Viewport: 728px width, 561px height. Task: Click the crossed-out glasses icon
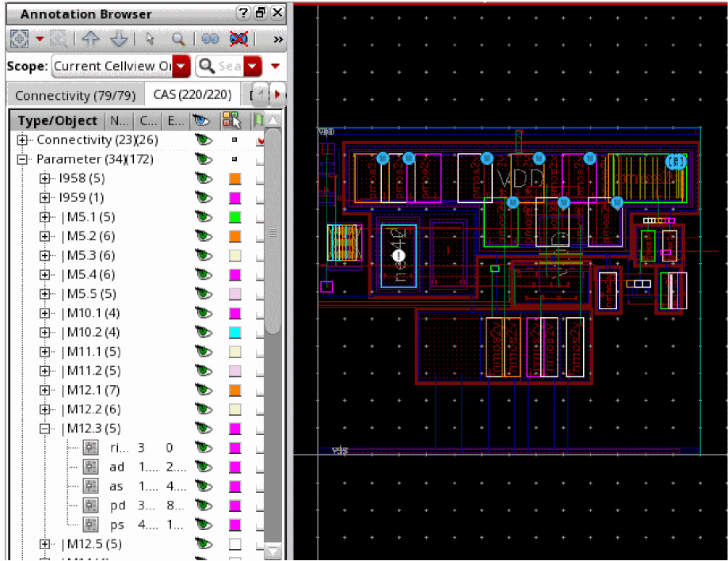(x=238, y=39)
